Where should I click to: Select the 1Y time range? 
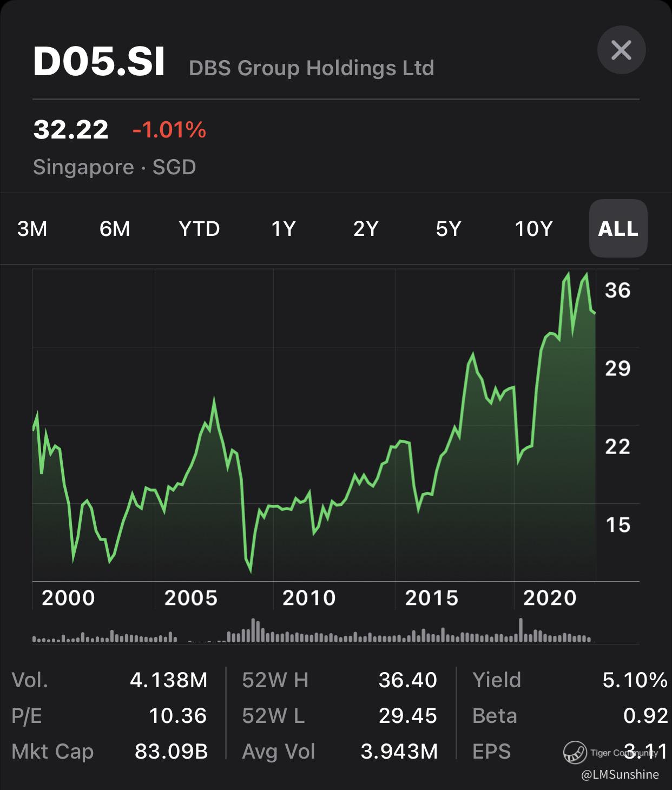pyautogui.click(x=283, y=228)
